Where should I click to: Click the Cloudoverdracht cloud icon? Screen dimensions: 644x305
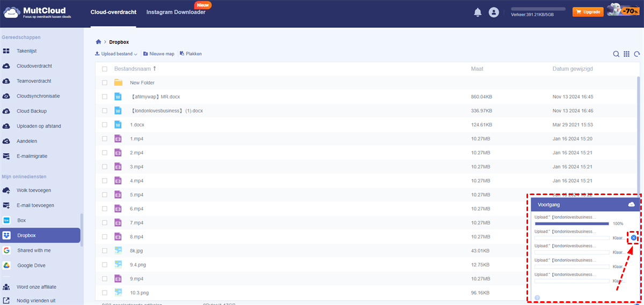[x=6, y=66]
